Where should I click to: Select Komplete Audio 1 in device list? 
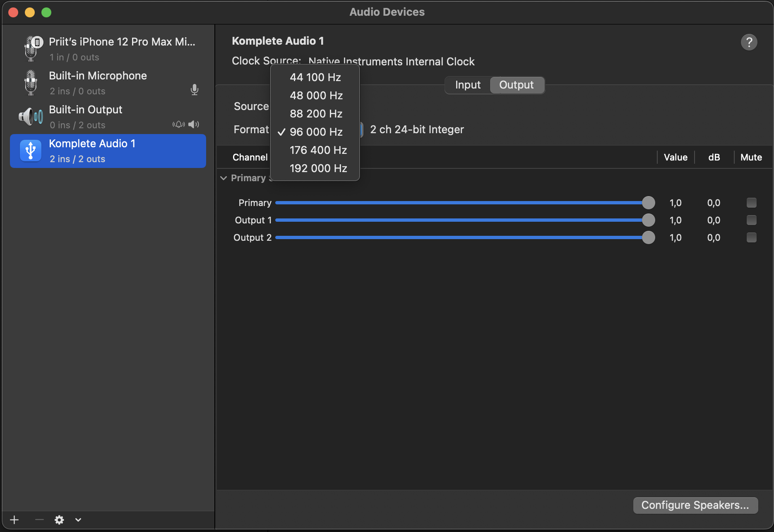(x=108, y=151)
